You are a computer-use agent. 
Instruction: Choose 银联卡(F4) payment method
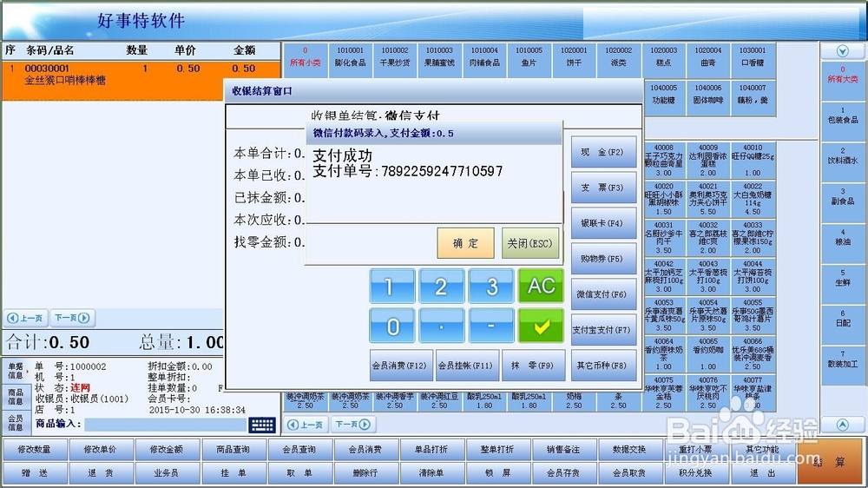point(603,223)
